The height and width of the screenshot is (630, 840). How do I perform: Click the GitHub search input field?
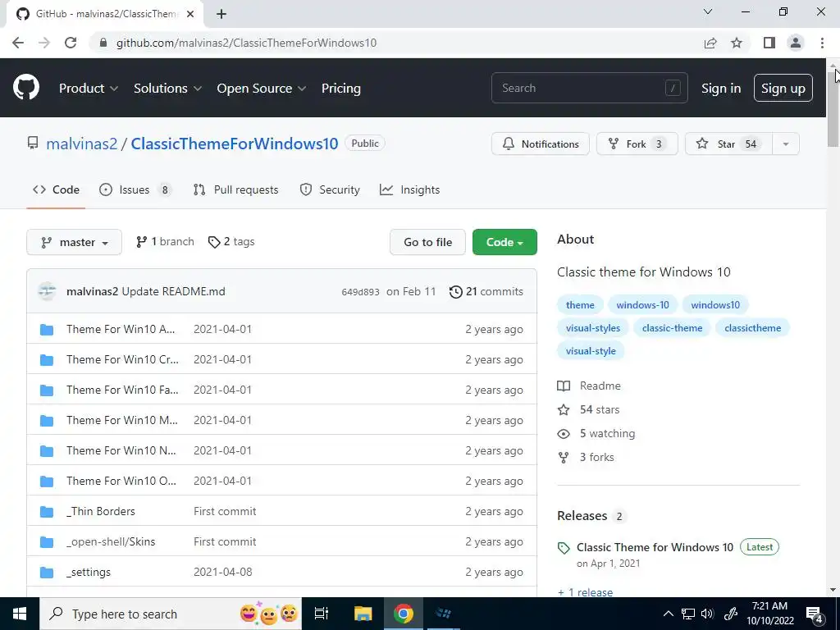point(589,88)
